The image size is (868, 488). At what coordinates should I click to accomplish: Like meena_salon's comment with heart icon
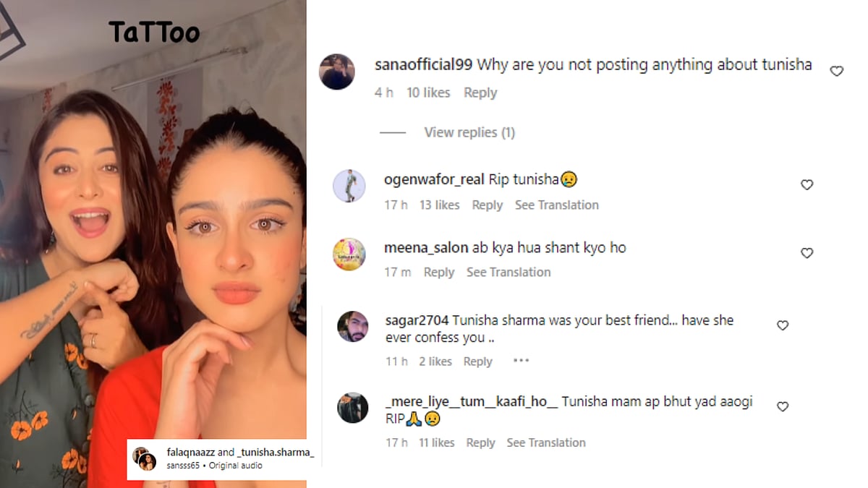(x=807, y=253)
